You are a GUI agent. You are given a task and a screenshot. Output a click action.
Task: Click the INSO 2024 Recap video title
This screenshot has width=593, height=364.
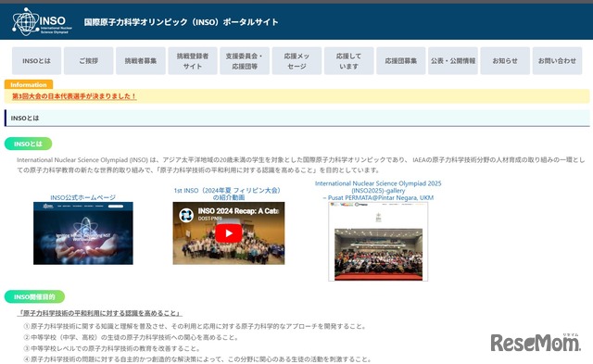238,211
